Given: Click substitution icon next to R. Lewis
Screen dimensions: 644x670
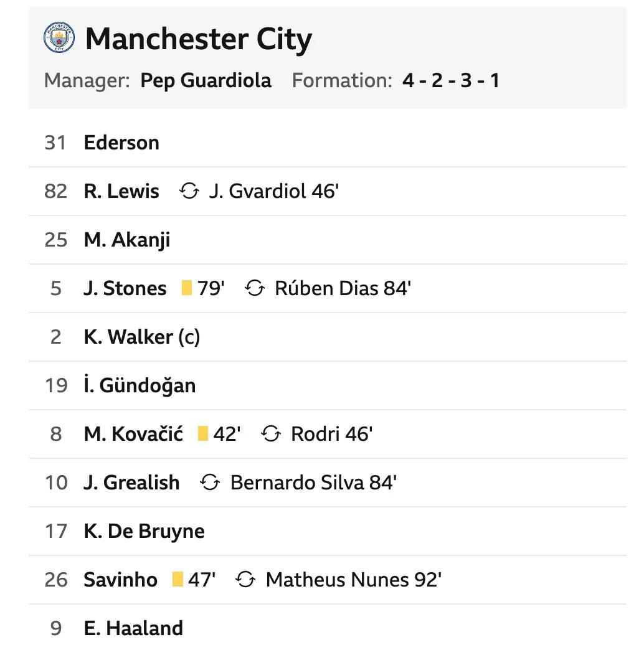Looking at the screenshot, I should point(189,191).
